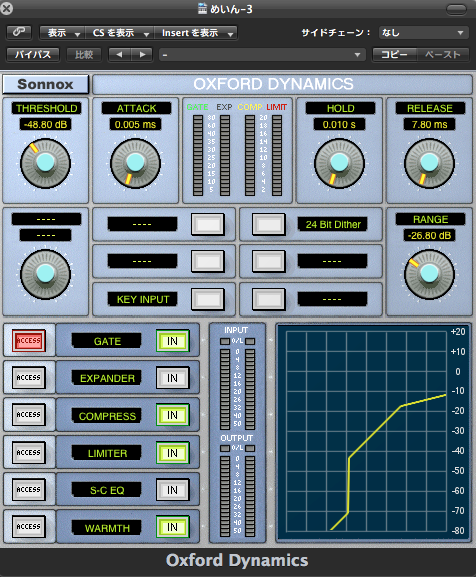Enable the Expander IN switch
The image size is (476, 577).
click(173, 378)
